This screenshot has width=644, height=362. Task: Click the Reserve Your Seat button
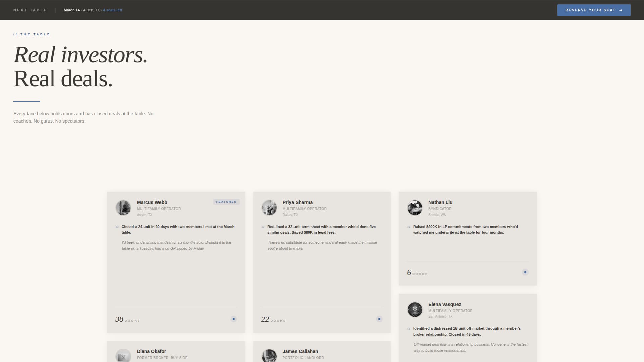[x=594, y=10]
